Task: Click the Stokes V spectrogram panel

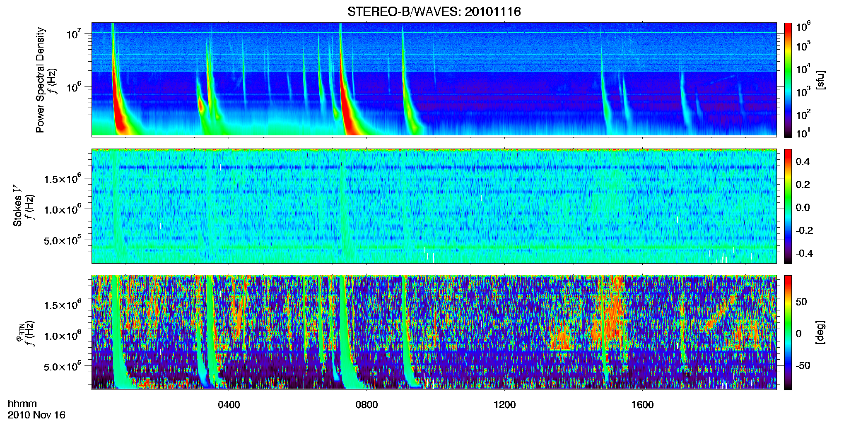Action: (x=434, y=206)
